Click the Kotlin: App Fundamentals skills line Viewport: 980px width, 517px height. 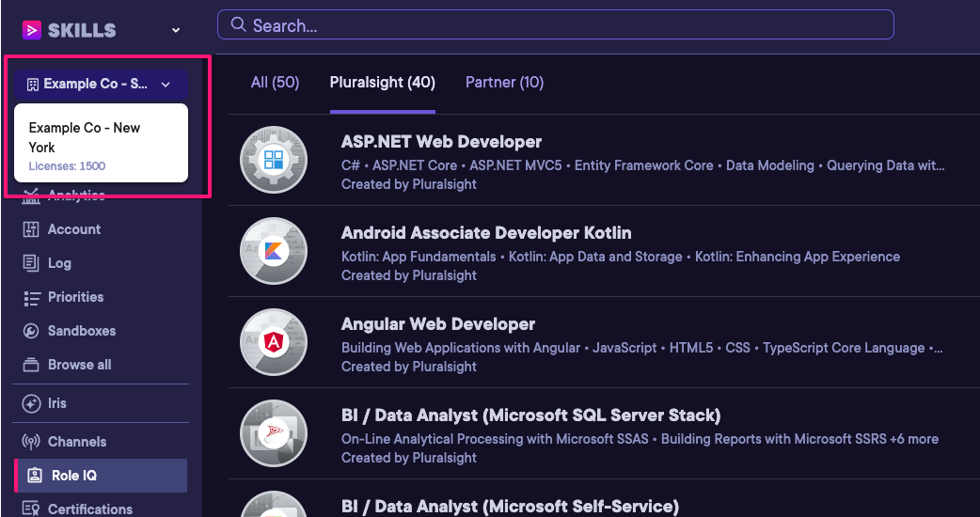point(621,257)
